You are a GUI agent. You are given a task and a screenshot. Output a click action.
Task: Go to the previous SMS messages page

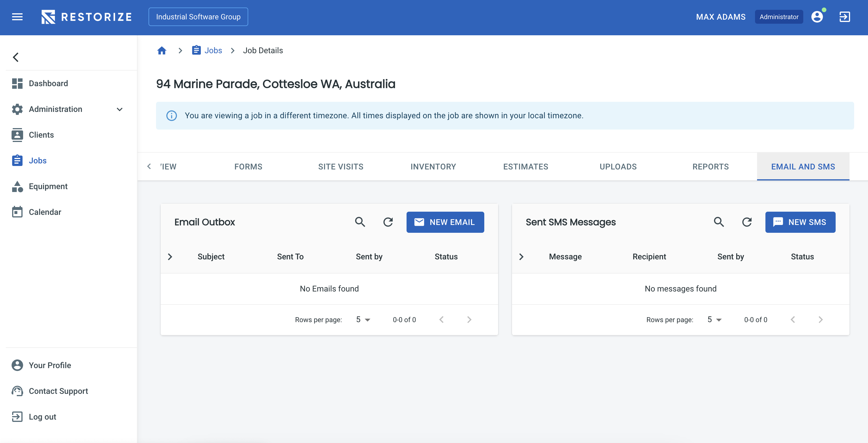coord(793,320)
